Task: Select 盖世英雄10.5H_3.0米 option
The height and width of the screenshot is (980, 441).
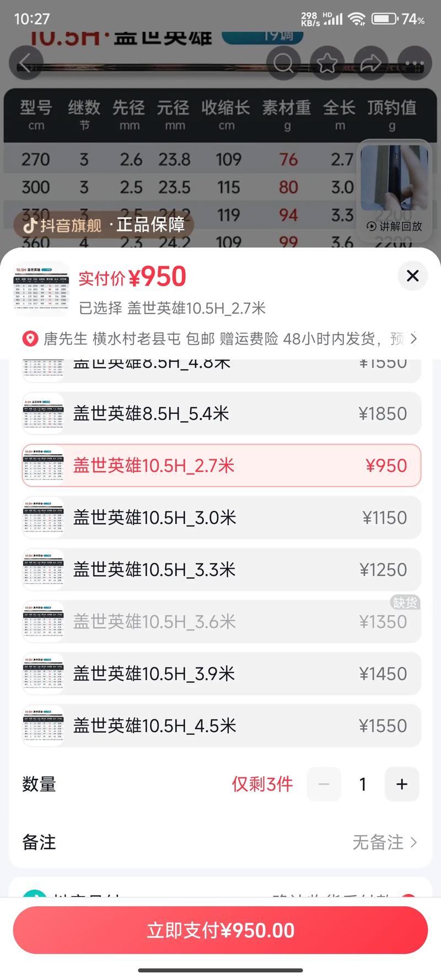Action: [220, 518]
